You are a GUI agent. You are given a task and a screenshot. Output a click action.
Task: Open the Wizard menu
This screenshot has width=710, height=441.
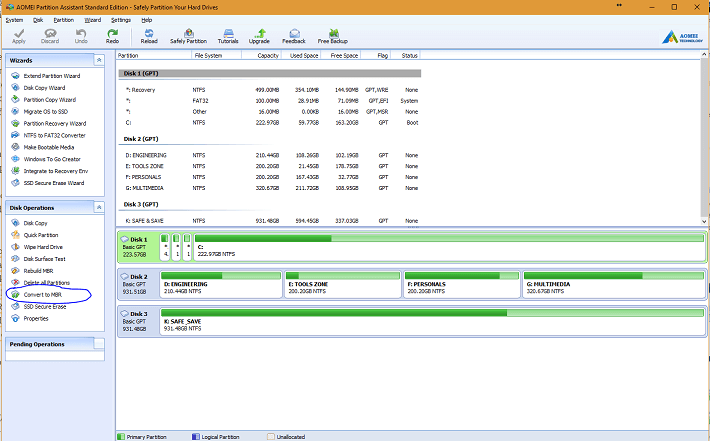tap(92, 20)
